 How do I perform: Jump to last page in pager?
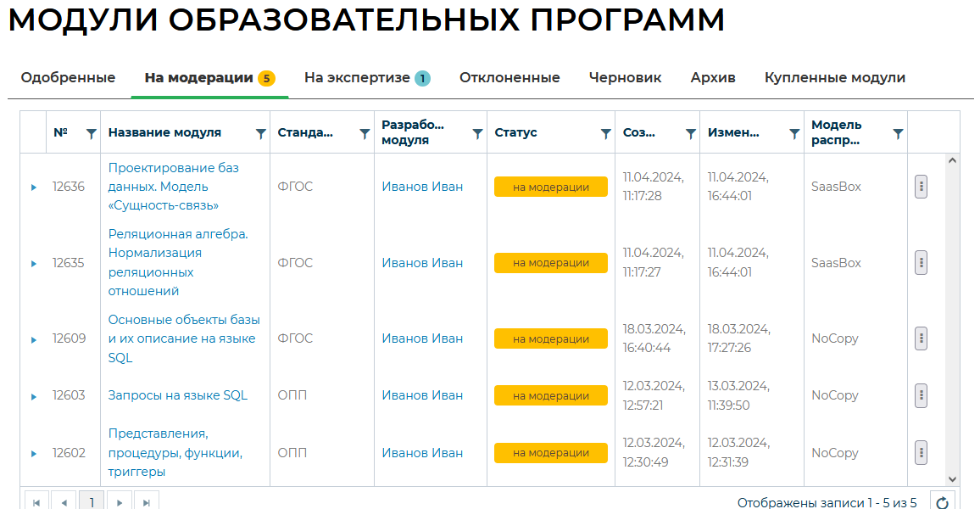point(146,502)
